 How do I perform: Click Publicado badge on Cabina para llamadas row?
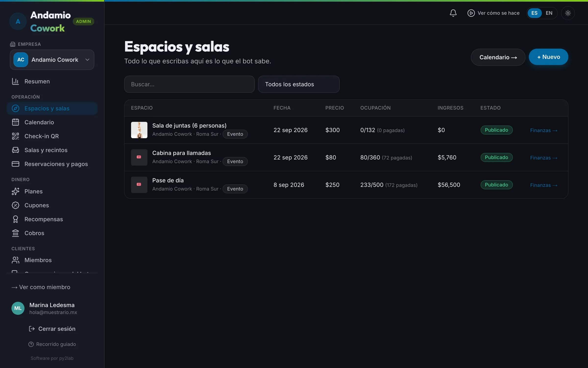(496, 157)
